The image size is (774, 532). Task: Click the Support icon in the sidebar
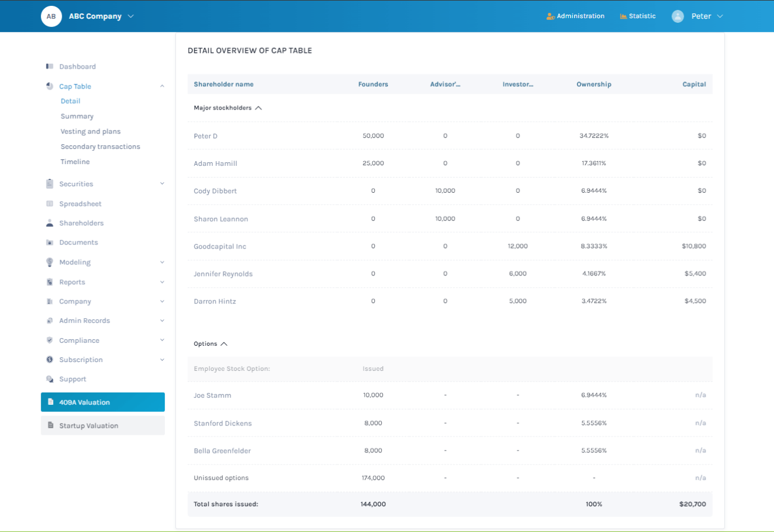tap(49, 379)
